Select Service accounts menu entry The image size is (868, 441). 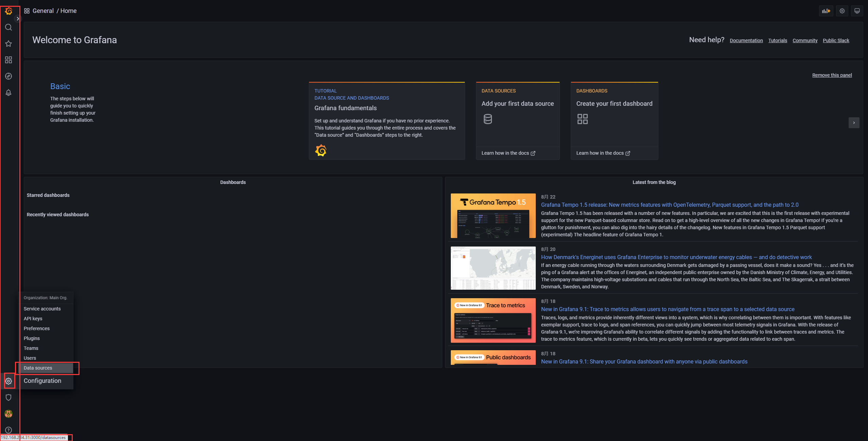click(42, 309)
